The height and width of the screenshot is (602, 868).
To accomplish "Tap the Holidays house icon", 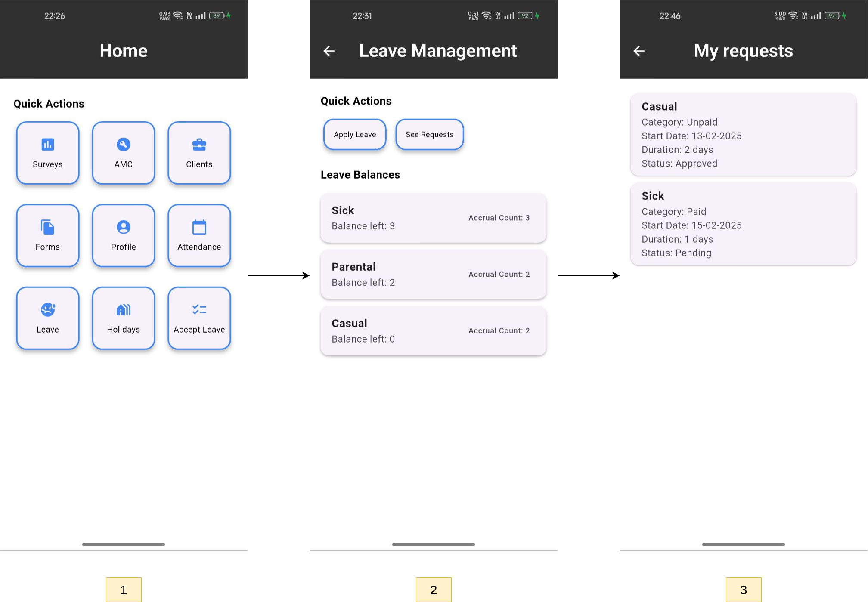I will point(124,310).
